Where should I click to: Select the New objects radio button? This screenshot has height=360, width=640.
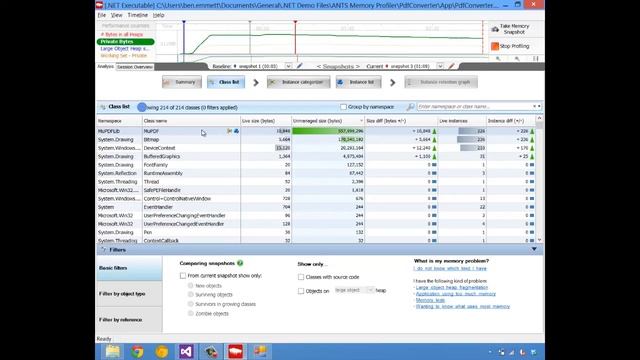coord(191,286)
